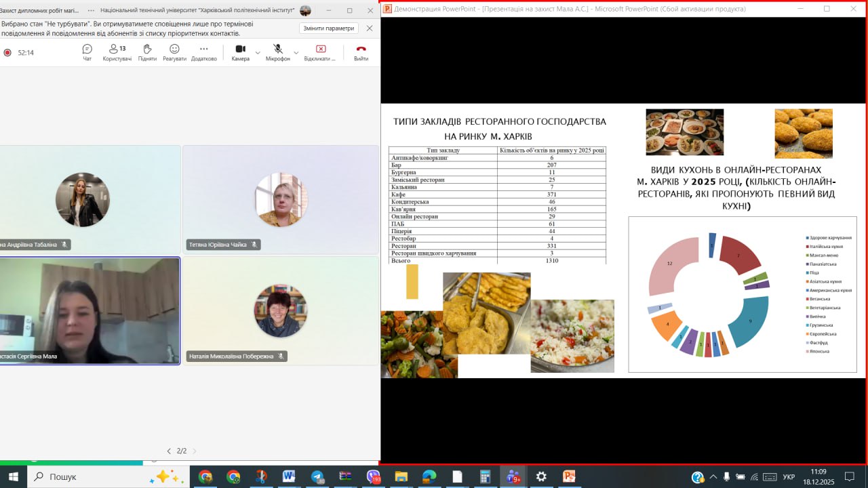Go to next participants page
This screenshot has height=488, width=868.
pyautogui.click(x=195, y=451)
